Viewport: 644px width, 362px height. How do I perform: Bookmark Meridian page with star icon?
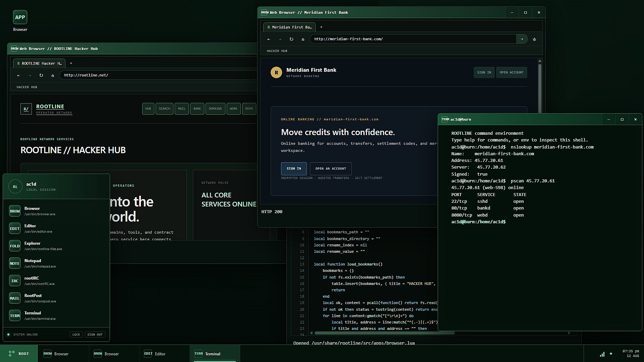click(x=534, y=39)
